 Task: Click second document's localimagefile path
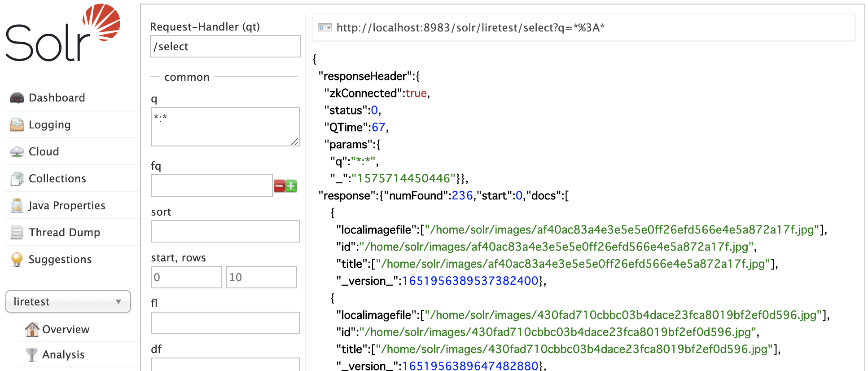[623, 315]
